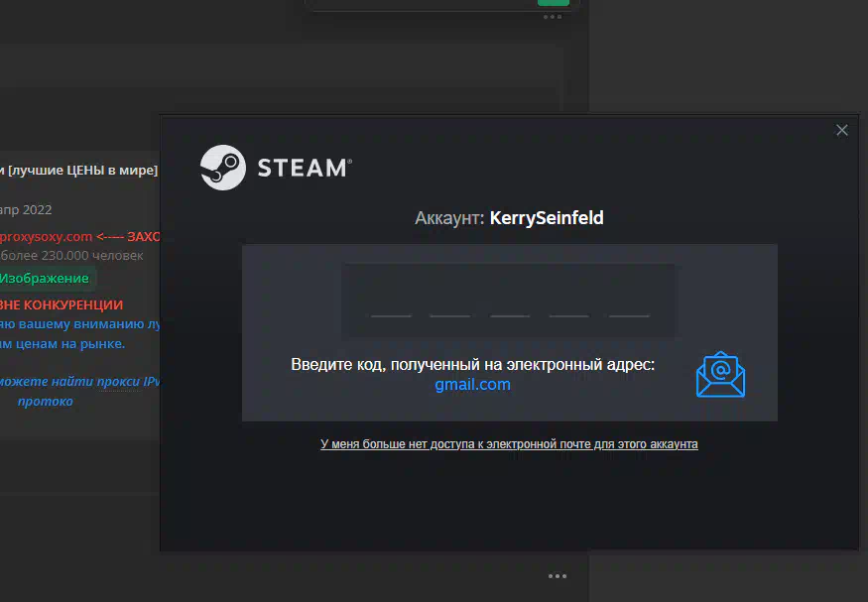The height and width of the screenshot is (602, 868).
Task: Click the email envelope icon
Action: pos(720,374)
